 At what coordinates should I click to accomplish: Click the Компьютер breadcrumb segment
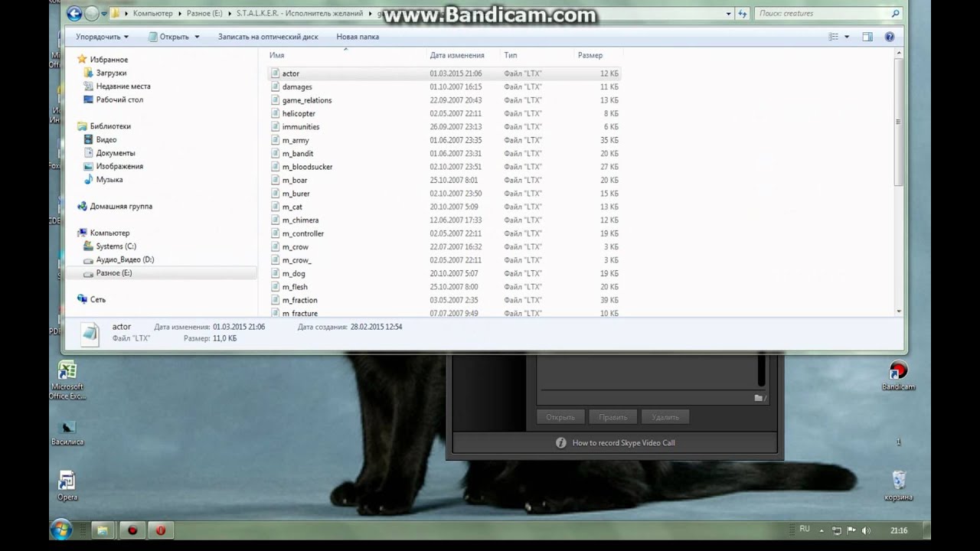tap(153, 13)
